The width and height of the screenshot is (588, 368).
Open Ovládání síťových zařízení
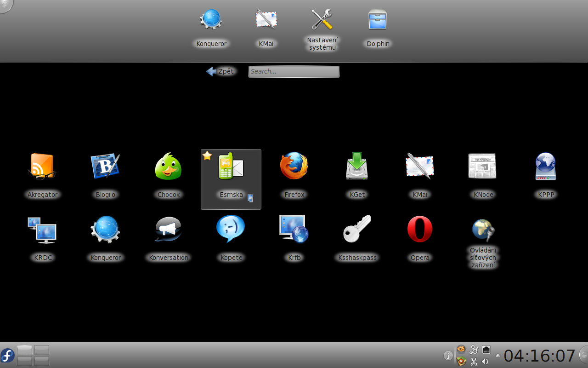click(483, 230)
